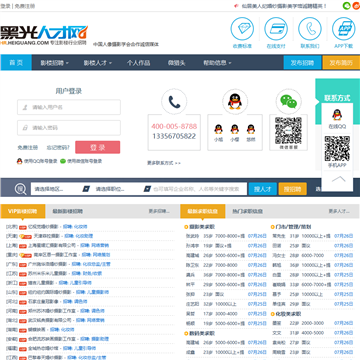This screenshot has width=360, height=360.
Task: Focus the username input field
Action: pyautogui.click(x=69, y=107)
